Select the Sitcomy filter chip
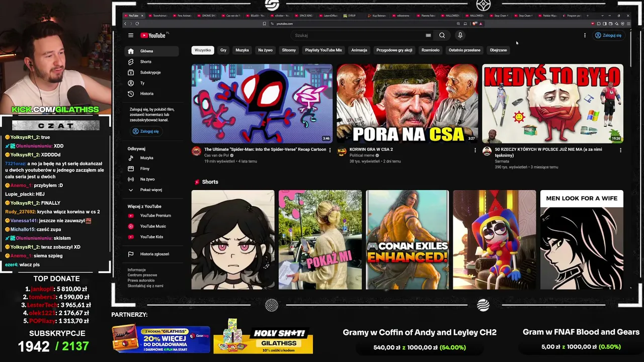 [x=289, y=50]
